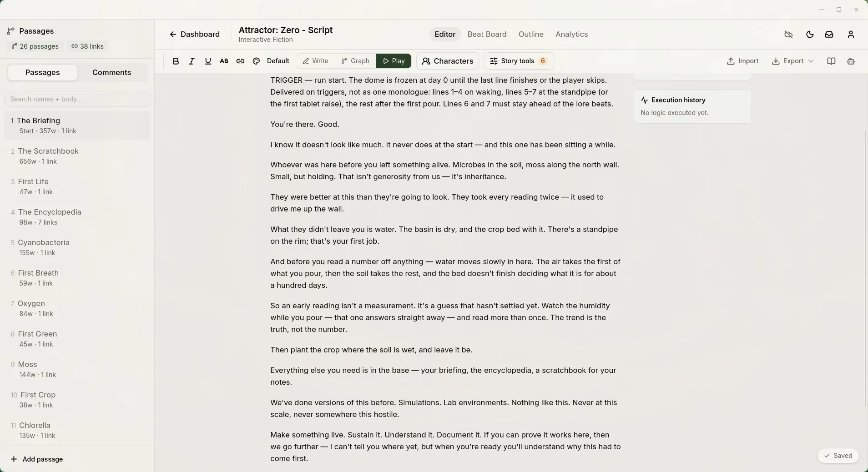Image resolution: width=868 pixels, height=472 pixels.
Task: Switch to Graph mode
Action: click(x=355, y=61)
